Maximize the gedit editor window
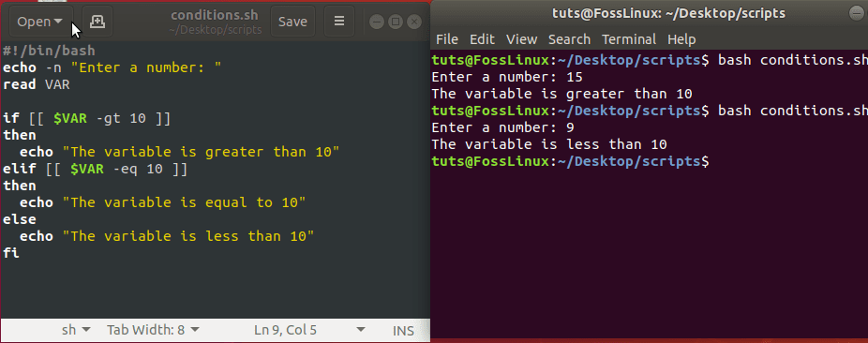The width and height of the screenshot is (868, 343). [396, 22]
